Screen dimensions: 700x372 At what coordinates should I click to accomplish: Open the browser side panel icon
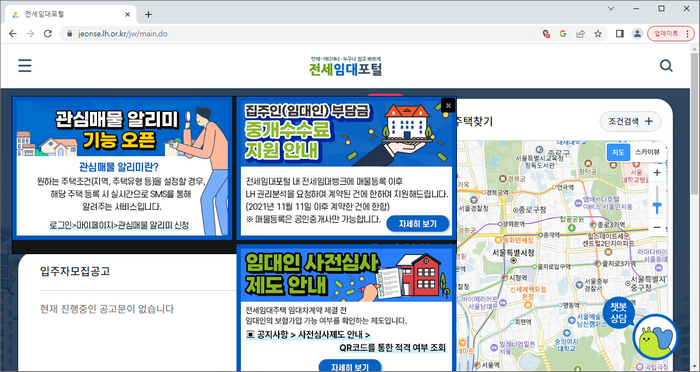[619, 33]
